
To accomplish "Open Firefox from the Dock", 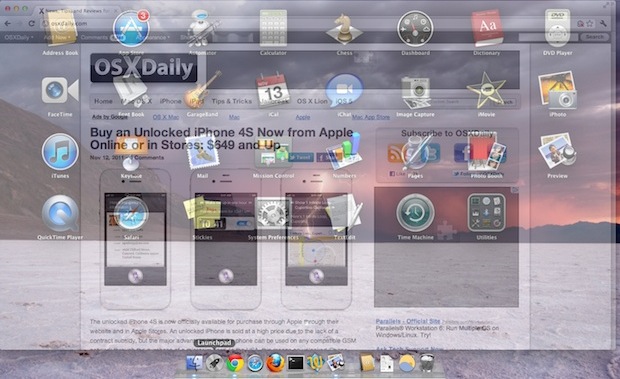I will point(275,362).
